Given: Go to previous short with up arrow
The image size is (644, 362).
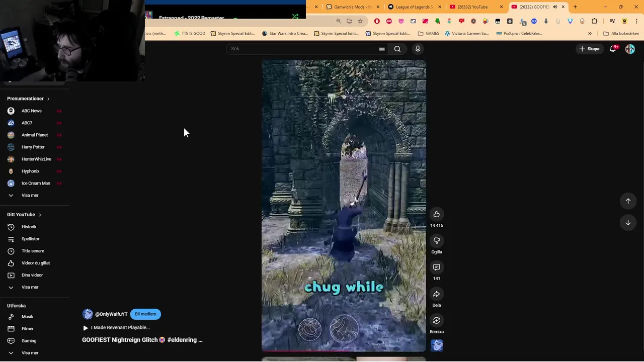Looking at the screenshot, I should click(x=628, y=201).
